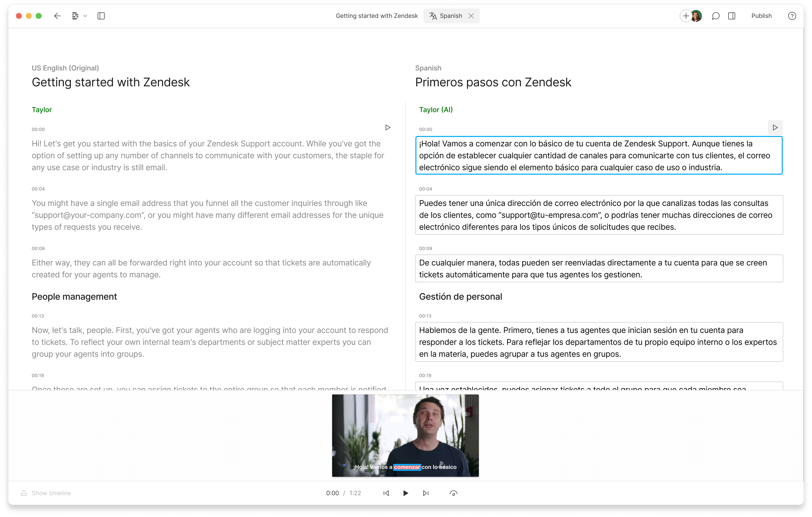Open the playback speed control icon
The height and width of the screenshot is (517, 812).
454,493
